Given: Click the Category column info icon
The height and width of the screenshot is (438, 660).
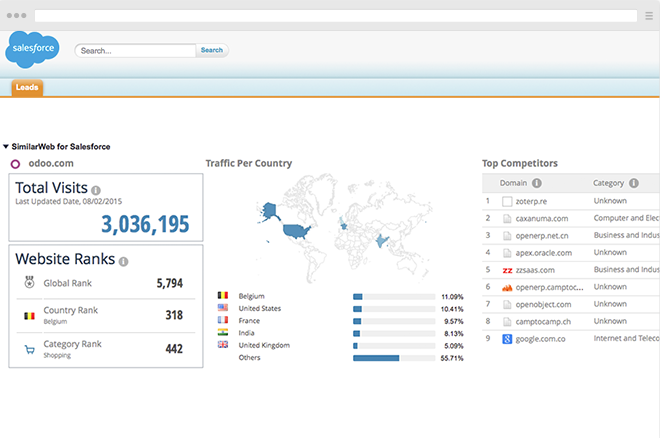Looking at the screenshot, I should [634, 183].
